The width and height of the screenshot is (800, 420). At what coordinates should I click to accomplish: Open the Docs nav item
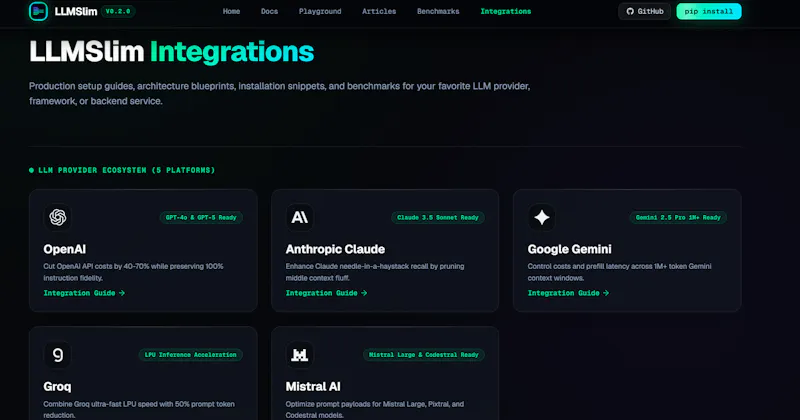click(269, 11)
